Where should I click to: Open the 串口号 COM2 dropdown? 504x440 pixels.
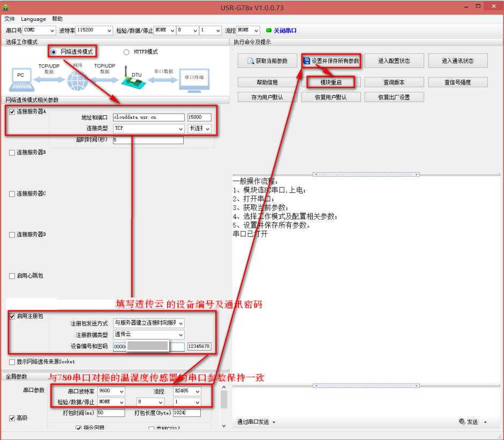(39, 31)
